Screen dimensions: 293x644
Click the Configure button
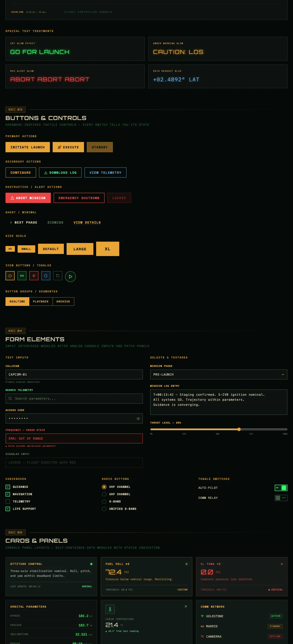click(21, 173)
